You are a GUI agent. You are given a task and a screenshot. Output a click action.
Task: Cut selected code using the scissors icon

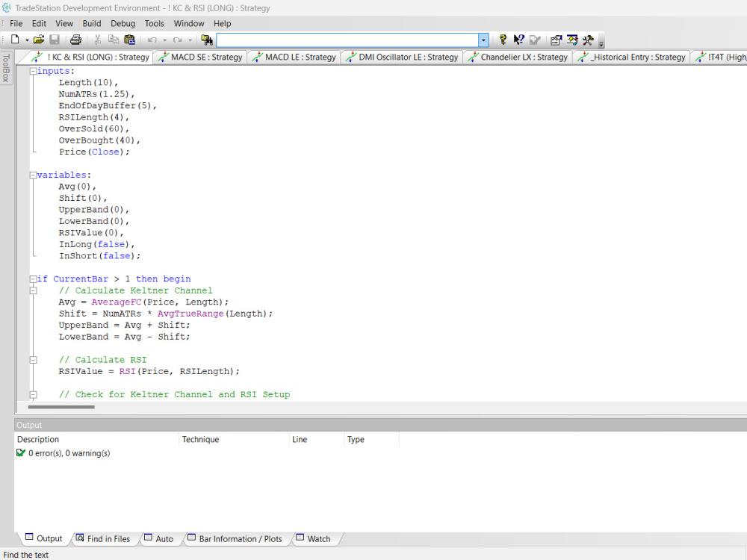(x=97, y=40)
